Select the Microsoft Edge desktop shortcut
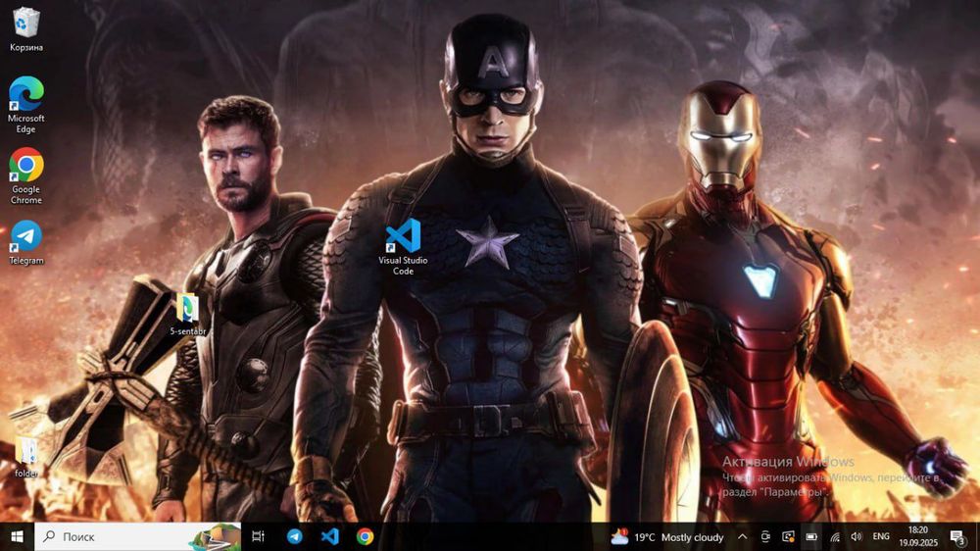 point(25,105)
